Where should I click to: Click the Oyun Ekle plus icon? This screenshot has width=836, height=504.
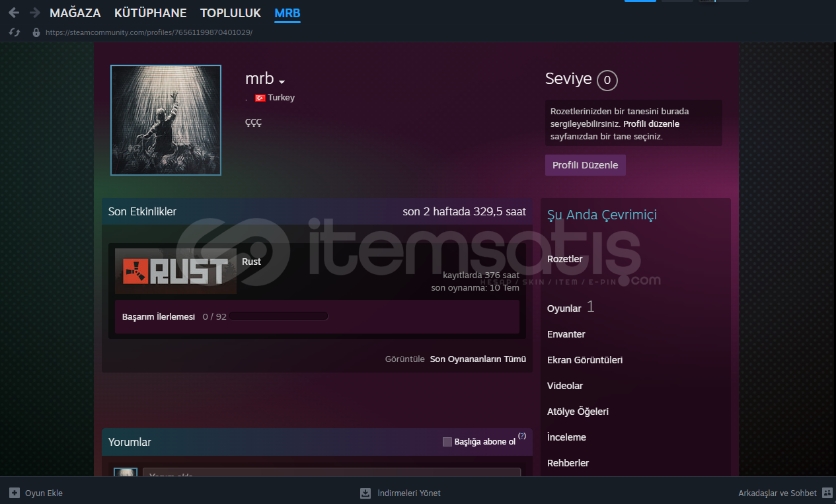(15, 493)
